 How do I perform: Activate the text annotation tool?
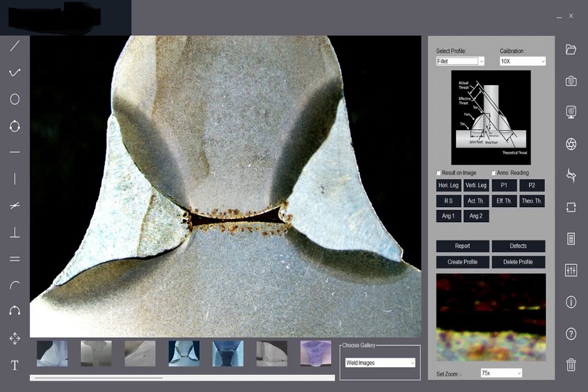pos(14,365)
